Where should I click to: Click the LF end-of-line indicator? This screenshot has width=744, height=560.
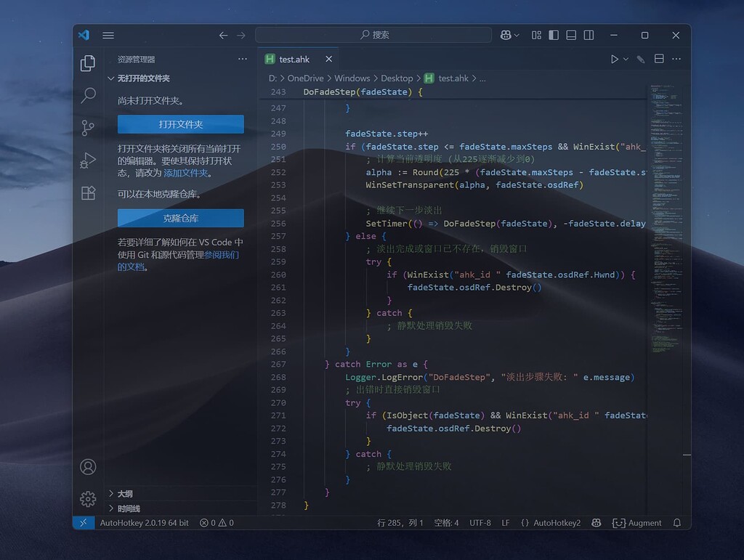(x=506, y=522)
